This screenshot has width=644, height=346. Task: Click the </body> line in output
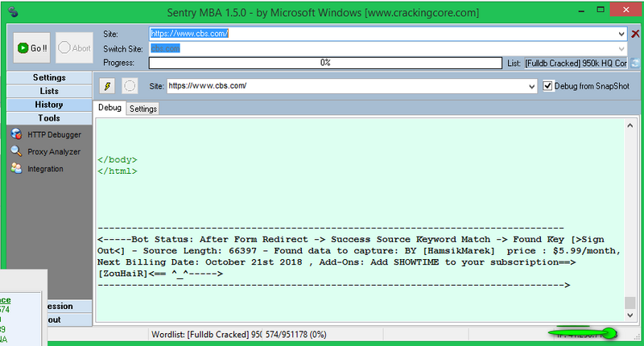pos(118,159)
